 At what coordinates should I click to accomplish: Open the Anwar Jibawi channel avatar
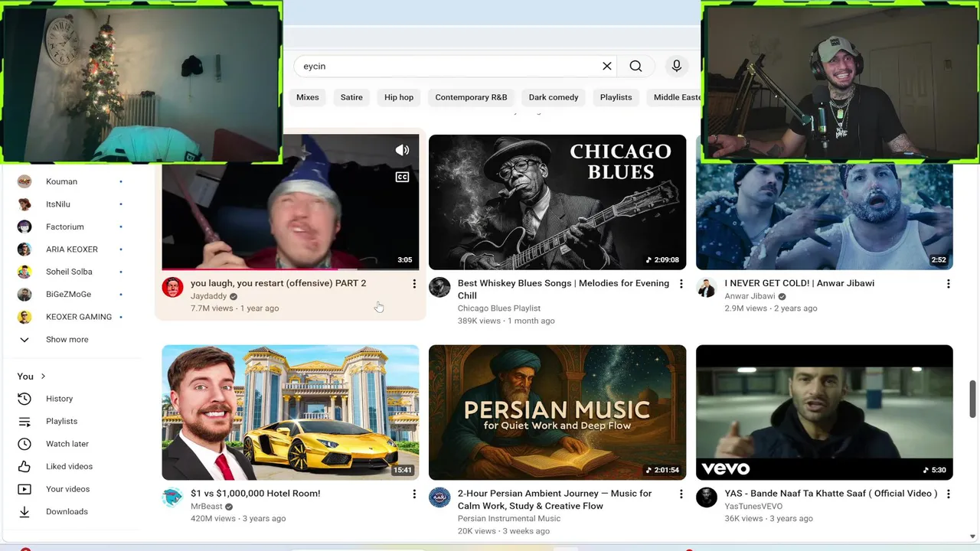coord(706,288)
